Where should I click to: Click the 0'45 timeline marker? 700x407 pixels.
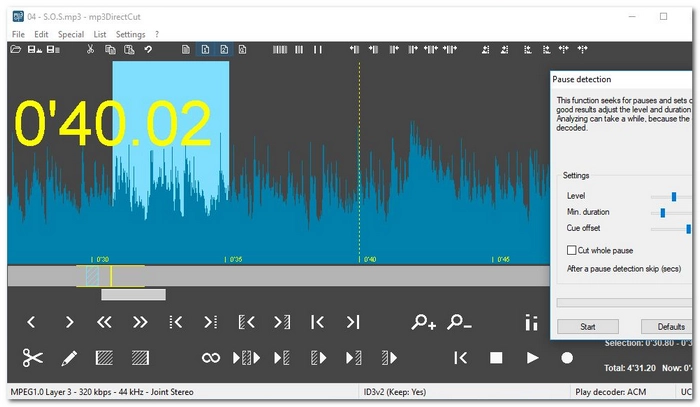click(x=501, y=259)
